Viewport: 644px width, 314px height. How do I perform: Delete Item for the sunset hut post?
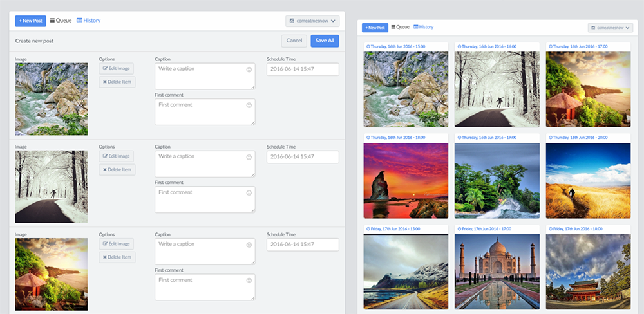click(117, 257)
